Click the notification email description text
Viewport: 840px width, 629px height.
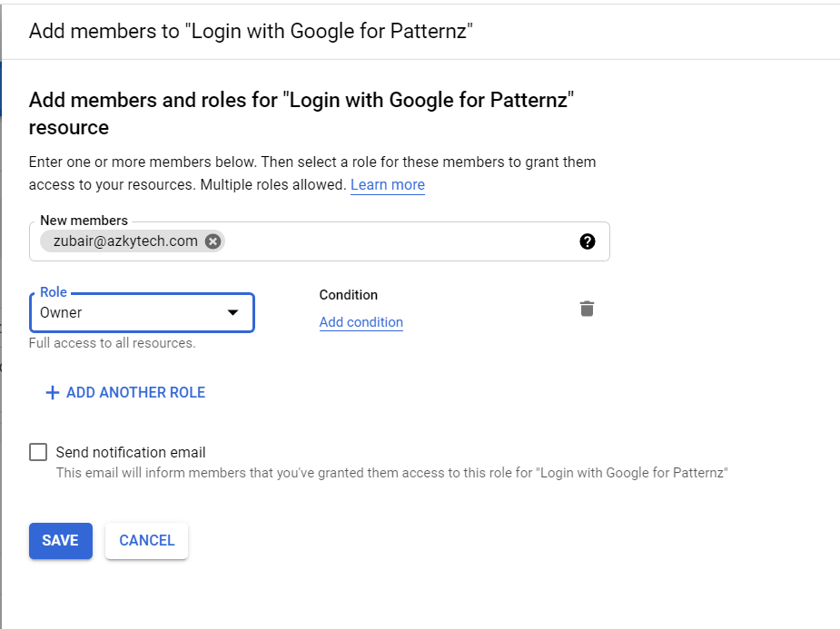pos(391,473)
